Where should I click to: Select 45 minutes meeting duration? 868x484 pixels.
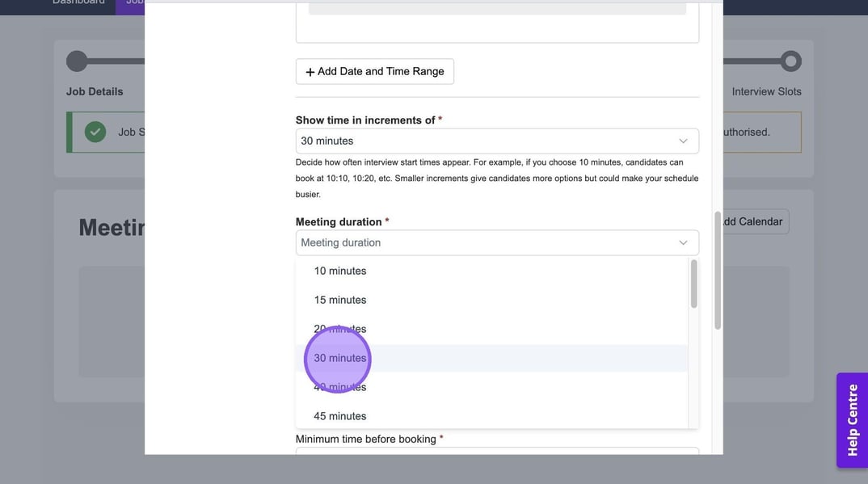click(339, 416)
